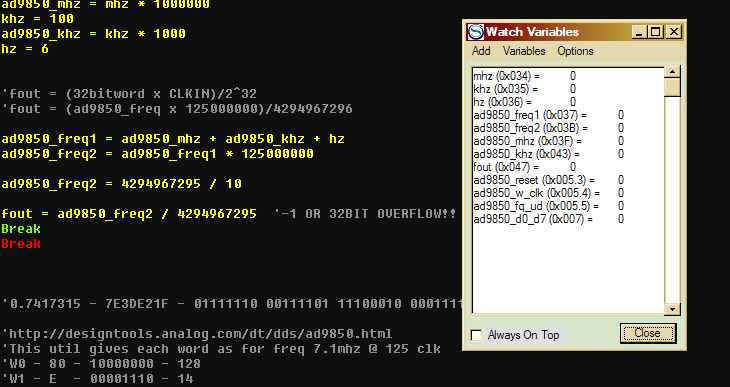Screen dimensions: 730x387
Task: Click the 'hz = 6' code line
Action: pos(25,48)
